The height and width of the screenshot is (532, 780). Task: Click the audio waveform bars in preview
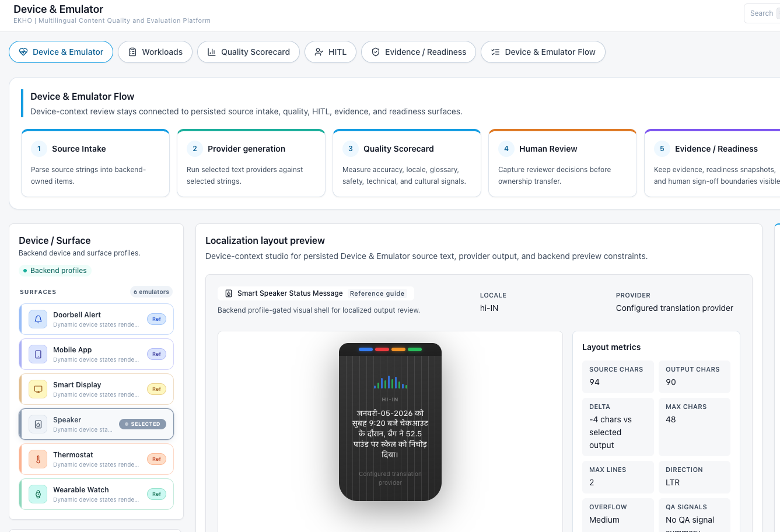click(x=390, y=382)
